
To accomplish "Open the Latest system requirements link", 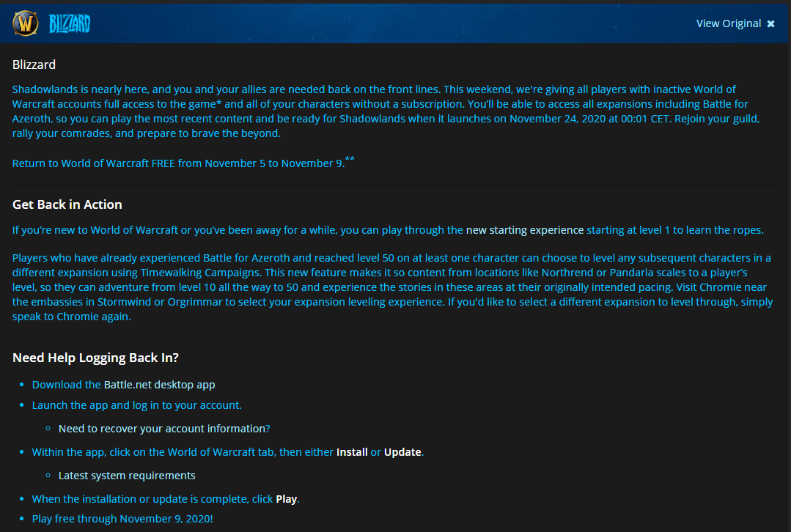I will click(x=127, y=476).
